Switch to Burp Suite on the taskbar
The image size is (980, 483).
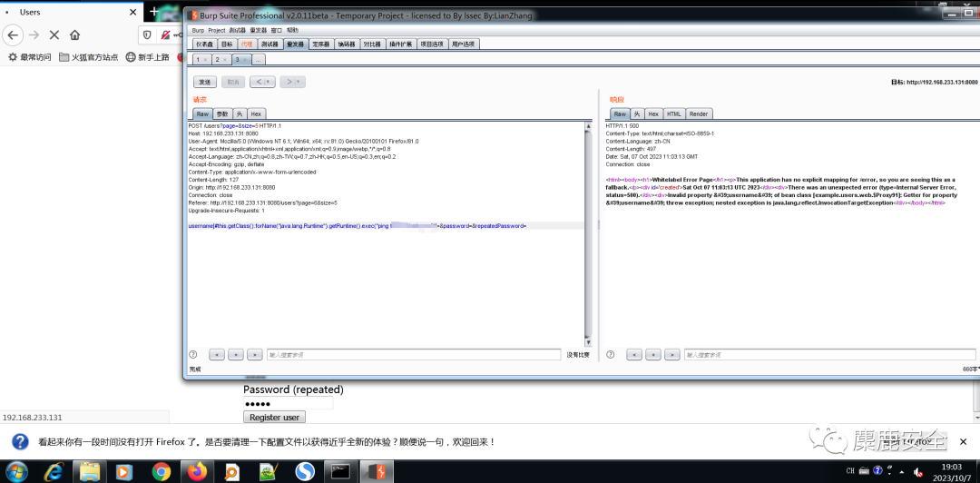click(x=377, y=470)
